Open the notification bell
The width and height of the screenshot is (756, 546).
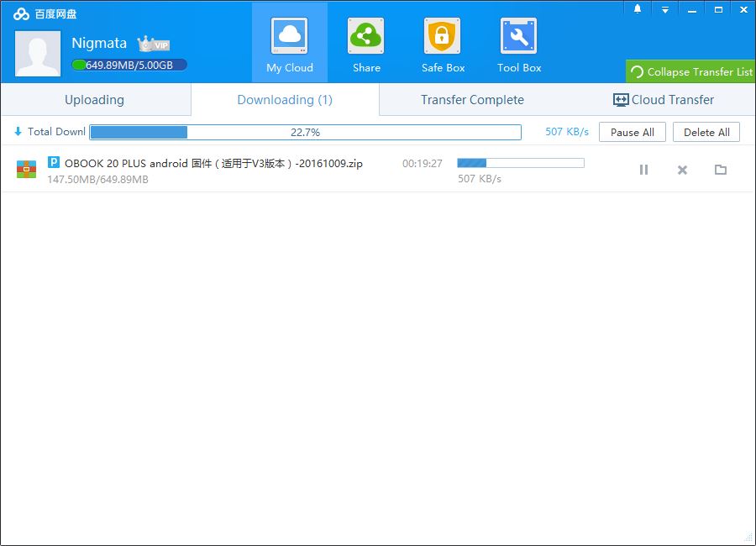(638, 9)
